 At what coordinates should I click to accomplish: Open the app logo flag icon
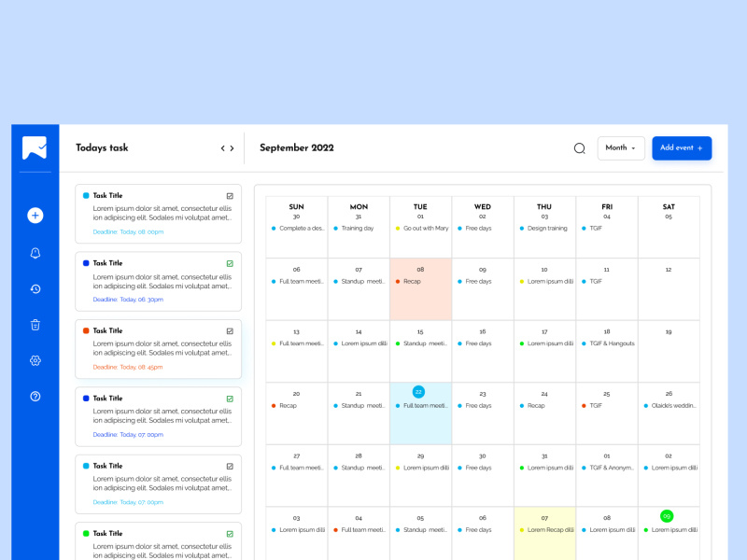[34, 147]
